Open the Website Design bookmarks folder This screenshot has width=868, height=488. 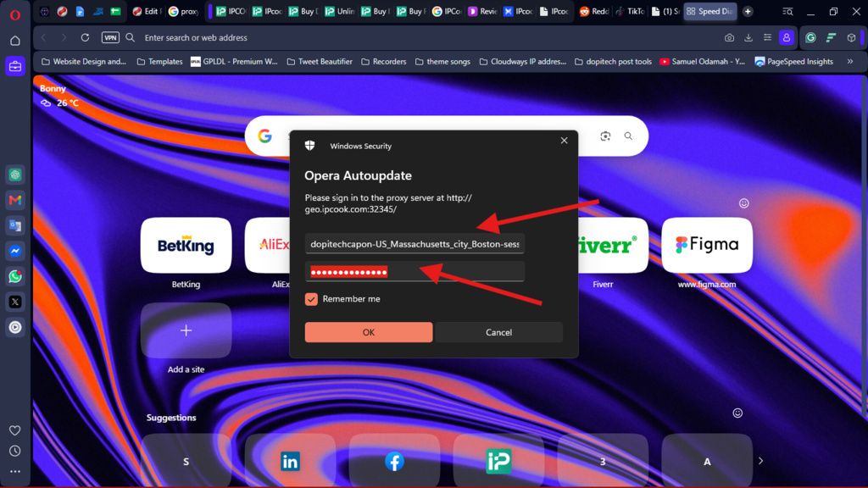(84, 61)
